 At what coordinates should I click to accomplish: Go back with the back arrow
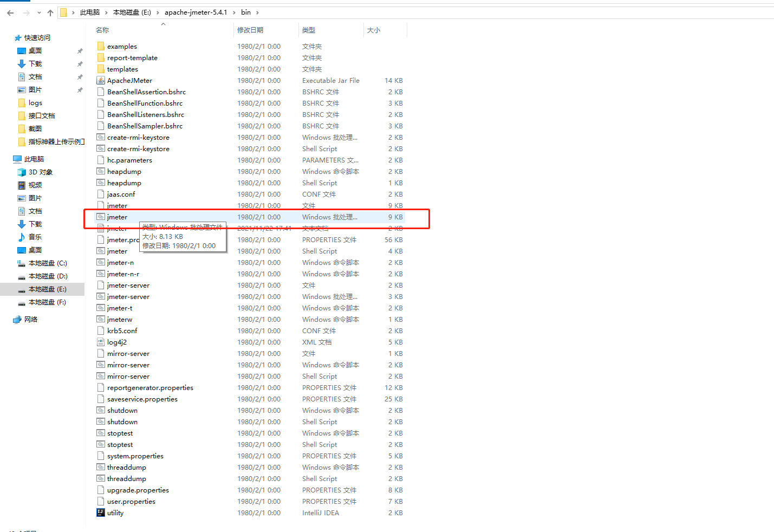pyautogui.click(x=10, y=12)
